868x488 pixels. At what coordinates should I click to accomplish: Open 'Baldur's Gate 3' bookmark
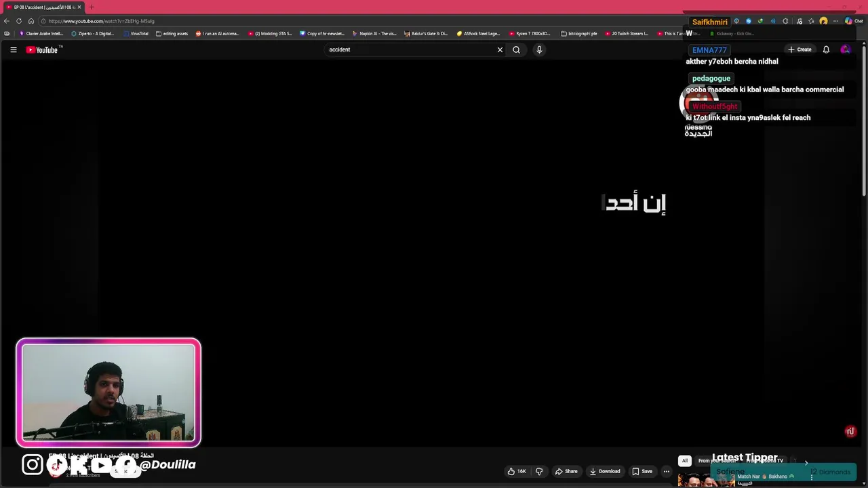(426, 33)
